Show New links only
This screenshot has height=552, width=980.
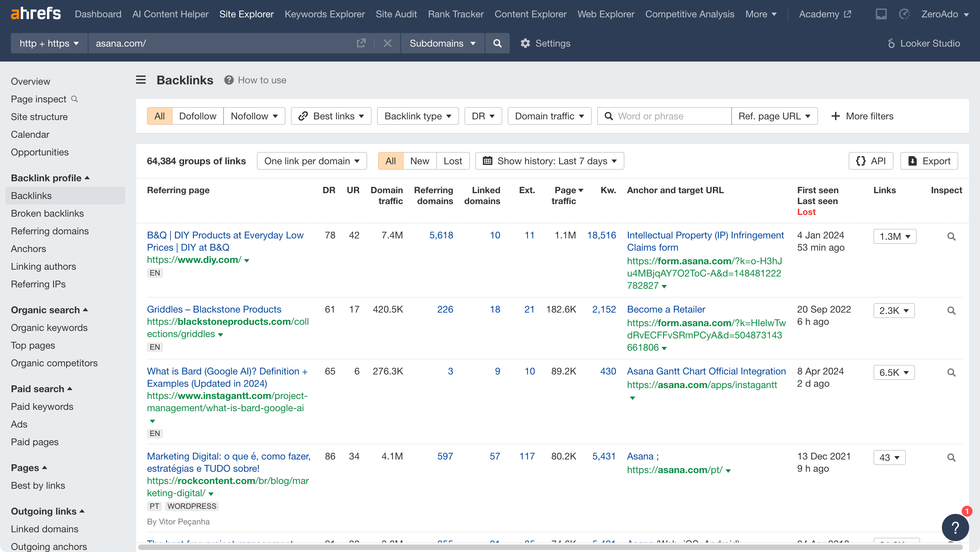click(420, 161)
